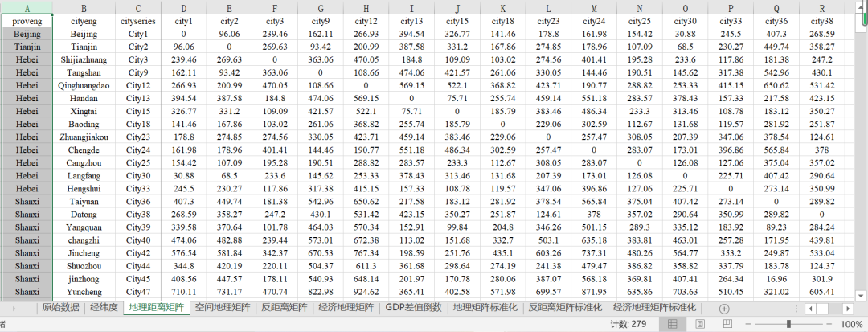Switch to Normal view icon
This screenshot has height=332, width=868.
(x=672, y=324)
